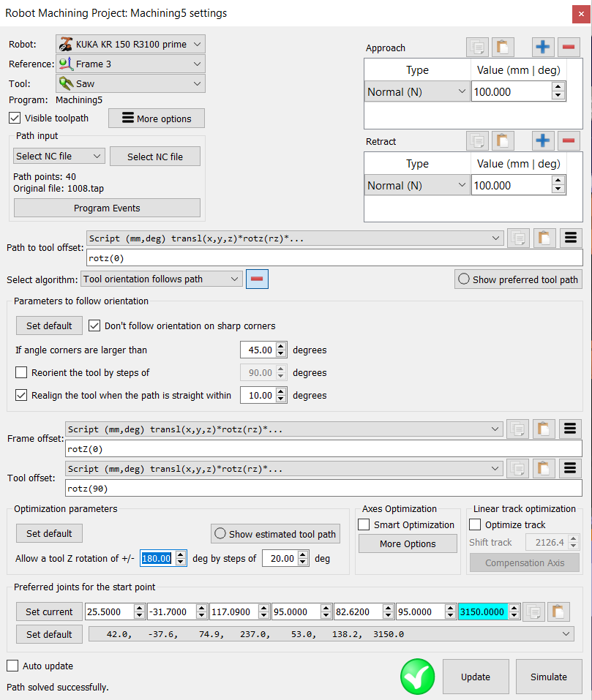Click red minus button beside Select algorithm

coord(257,279)
